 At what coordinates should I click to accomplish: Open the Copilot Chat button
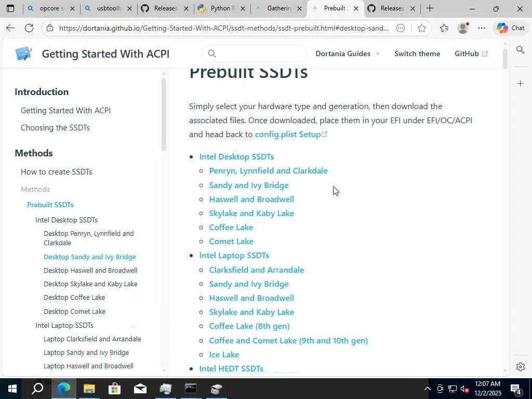511,28
